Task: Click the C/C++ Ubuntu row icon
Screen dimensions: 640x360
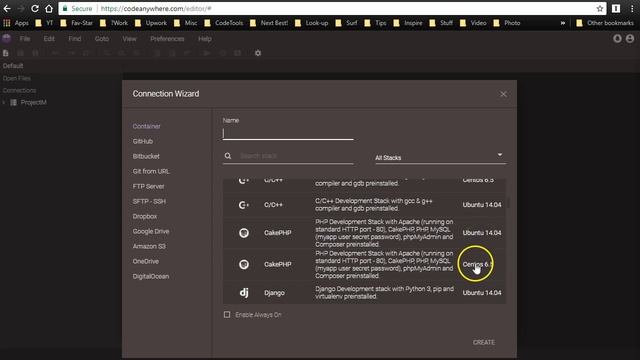Action: (244, 205)
